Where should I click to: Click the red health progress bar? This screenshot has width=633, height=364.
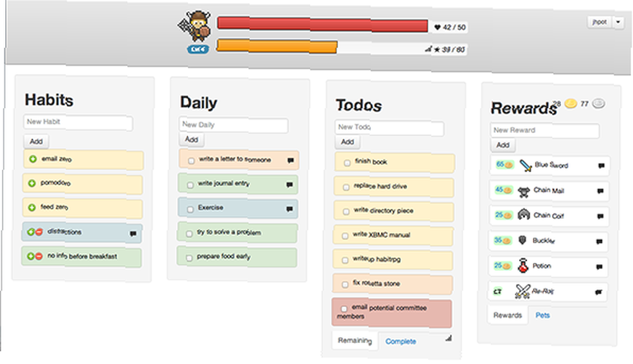(322, 24)
